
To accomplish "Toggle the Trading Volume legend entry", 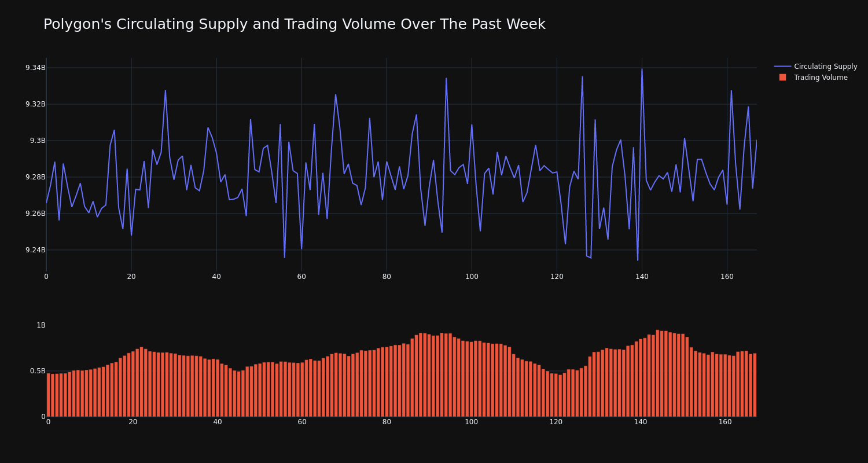I will [813, 78].
